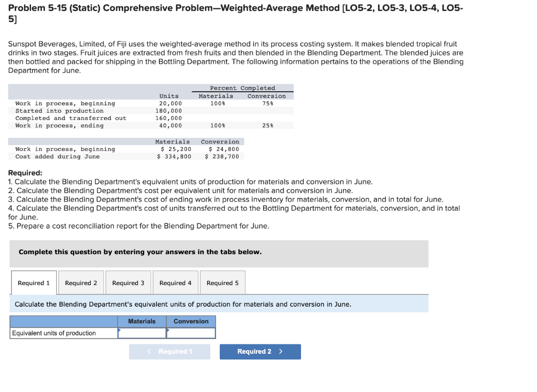This screenshot has height=392, width=537.
Task: Select the Required 1 tab
Action: (x=34, y=282)
